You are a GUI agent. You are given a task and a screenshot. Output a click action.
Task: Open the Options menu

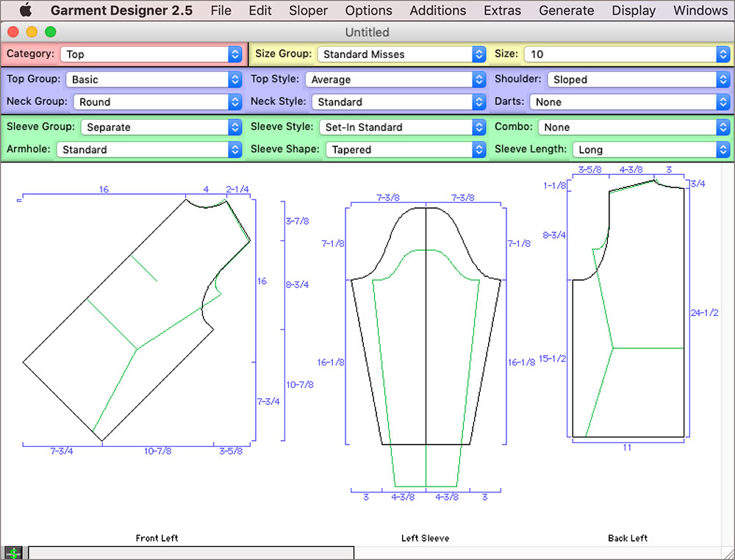pos(368,10)
